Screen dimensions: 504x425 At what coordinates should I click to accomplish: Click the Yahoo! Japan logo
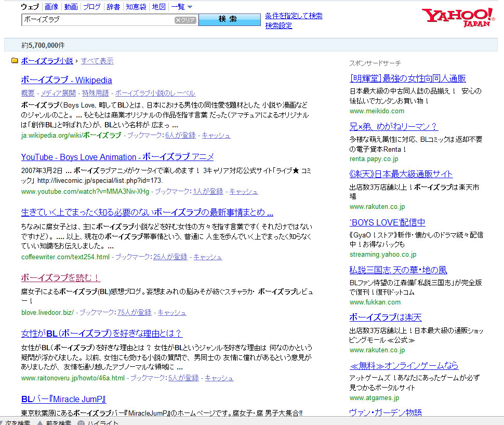coord(458,17)
